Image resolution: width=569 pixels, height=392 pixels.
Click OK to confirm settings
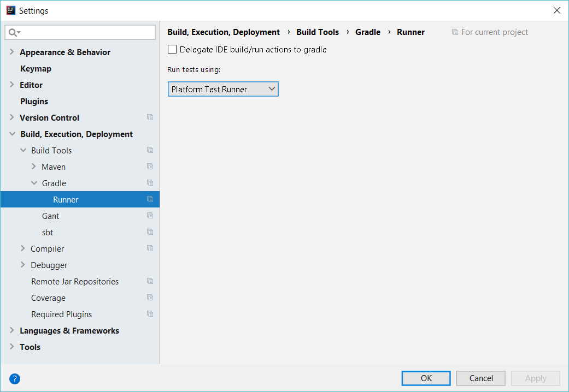(x=426, y=378)
